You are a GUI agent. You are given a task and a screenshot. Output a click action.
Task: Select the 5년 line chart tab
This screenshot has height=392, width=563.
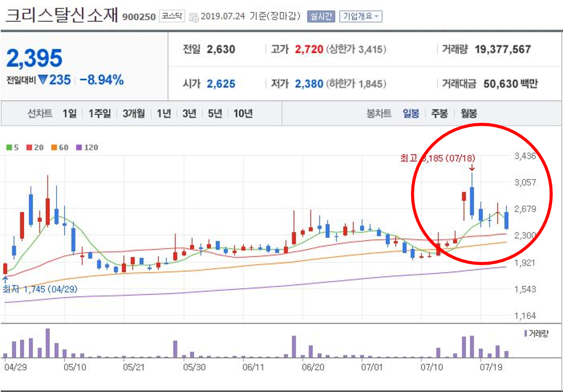coord(215,114)
